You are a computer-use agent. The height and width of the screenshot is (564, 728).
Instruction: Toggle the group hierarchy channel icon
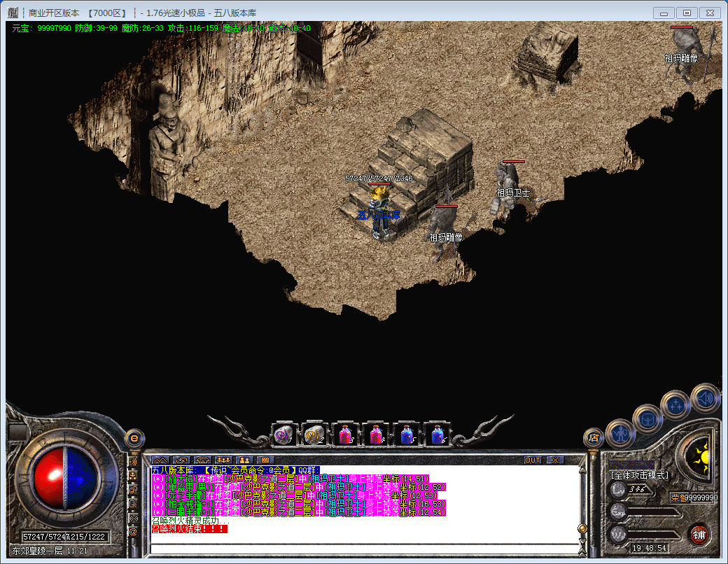click(133, 476)
